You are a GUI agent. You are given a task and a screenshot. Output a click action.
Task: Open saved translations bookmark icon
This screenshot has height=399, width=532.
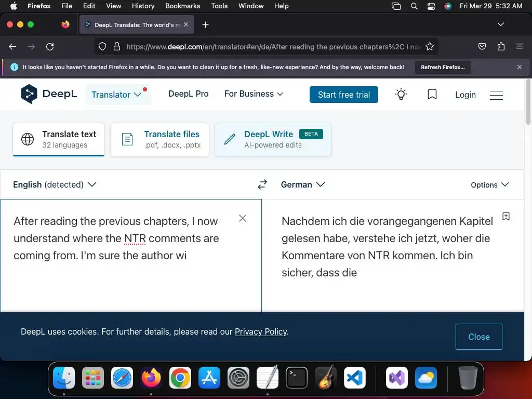click(432, 95)
